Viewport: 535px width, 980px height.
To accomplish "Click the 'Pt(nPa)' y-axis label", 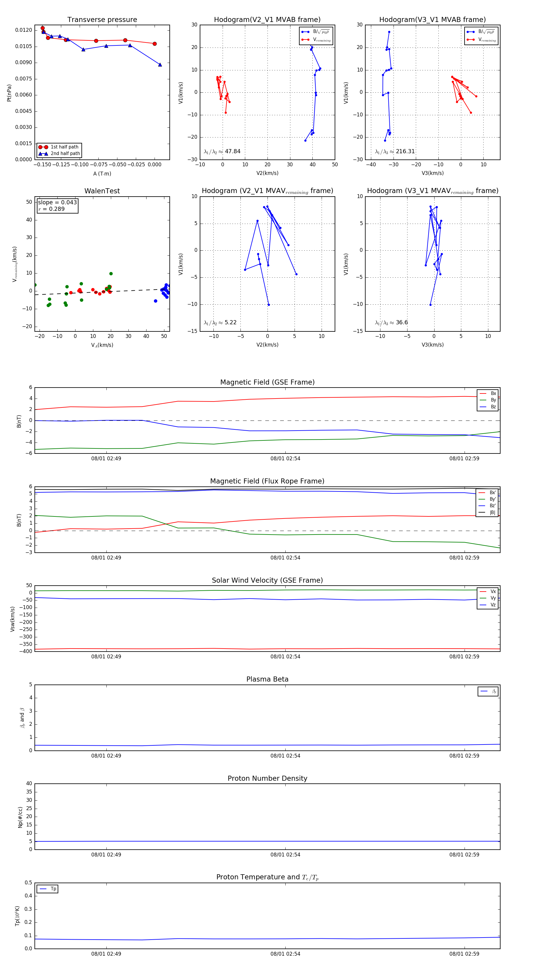I will [x=9, y=92].
